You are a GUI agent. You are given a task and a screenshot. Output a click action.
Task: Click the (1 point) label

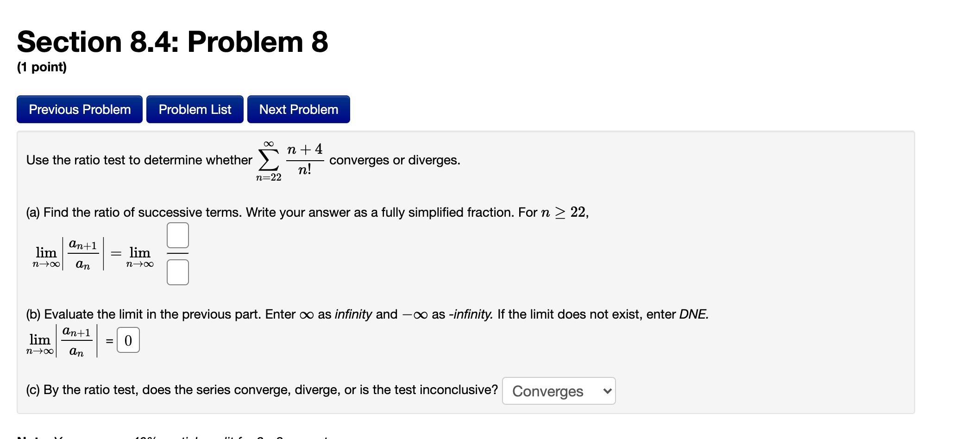click(41, 67)
